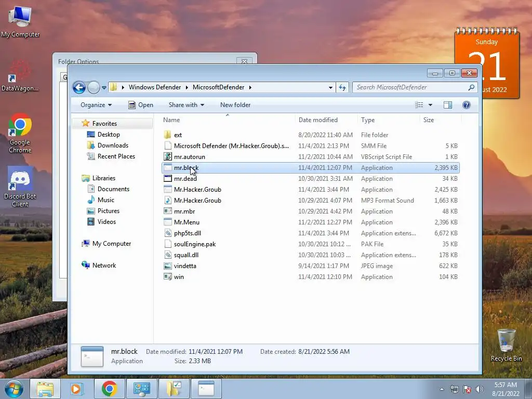Select the Google Chrome desktop shortcut

tap(20, 134)
